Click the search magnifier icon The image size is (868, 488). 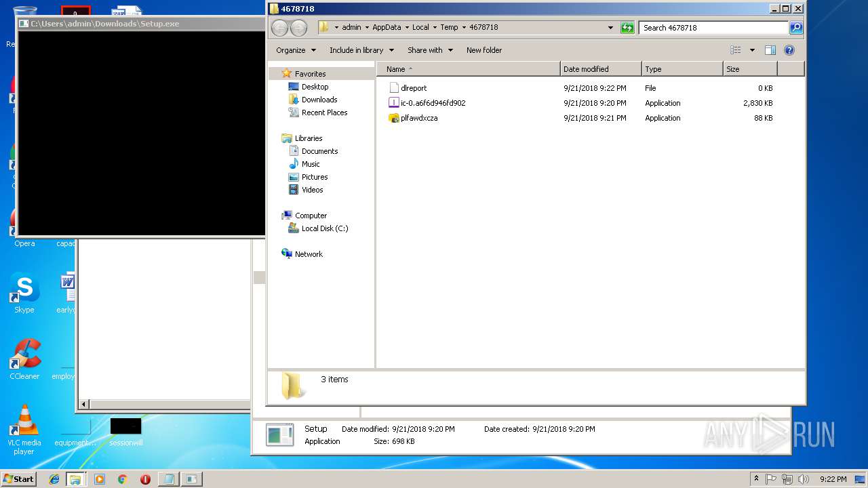(796, 28)
